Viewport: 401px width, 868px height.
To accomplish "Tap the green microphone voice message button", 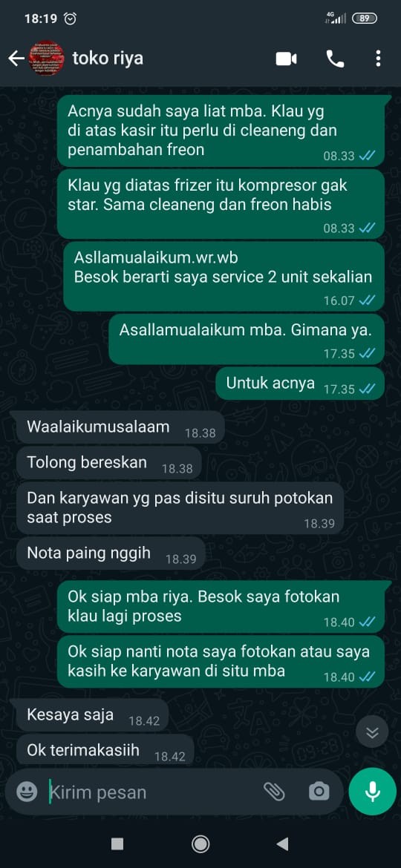I will [373, 791].
